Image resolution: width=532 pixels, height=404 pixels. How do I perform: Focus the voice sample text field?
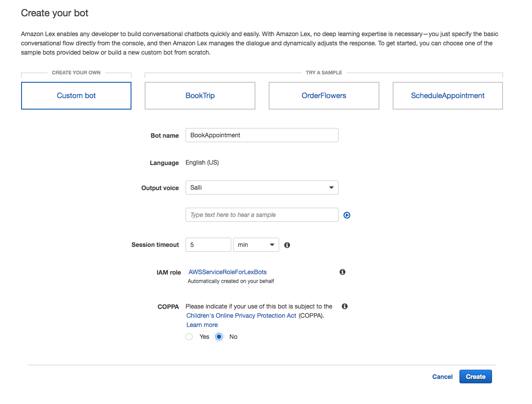(x=262, y=215)
